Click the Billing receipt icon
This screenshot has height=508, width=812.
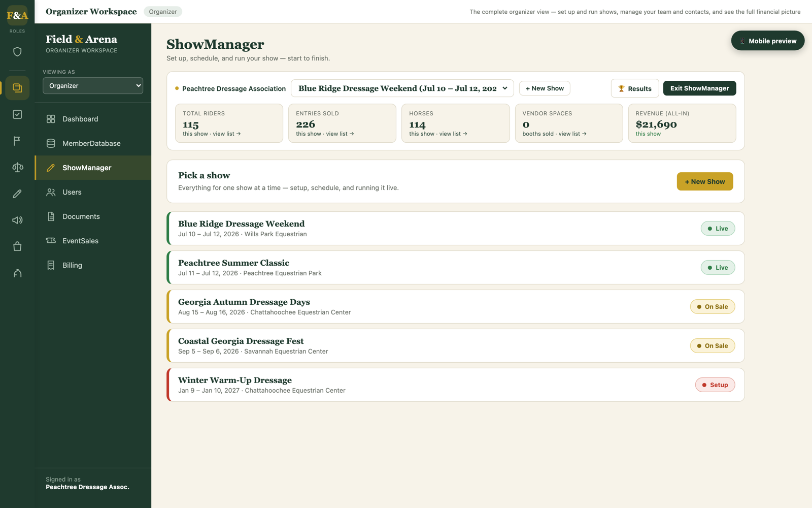pyautogui.click(x=51, y=265)
